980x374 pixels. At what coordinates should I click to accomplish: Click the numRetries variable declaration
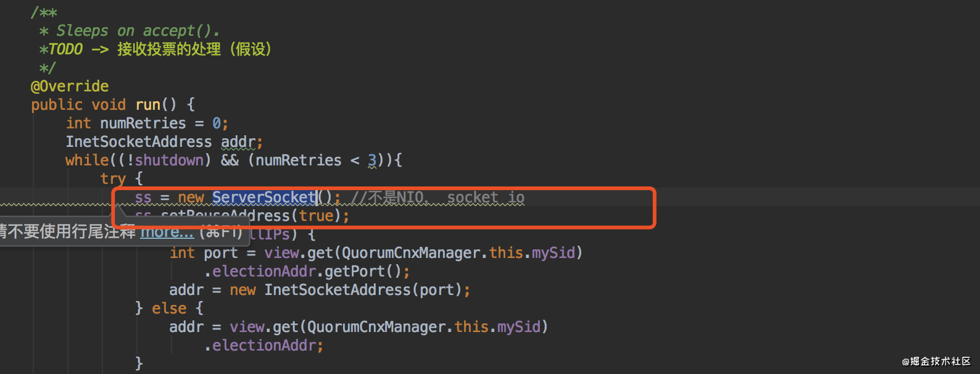coord(143,123)
